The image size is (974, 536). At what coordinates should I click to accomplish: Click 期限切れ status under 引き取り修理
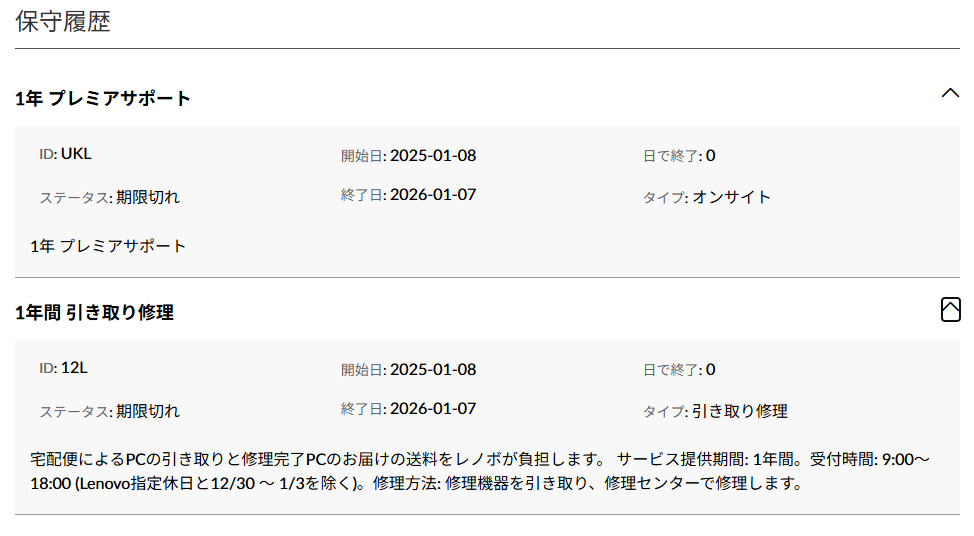click(147, 411)
